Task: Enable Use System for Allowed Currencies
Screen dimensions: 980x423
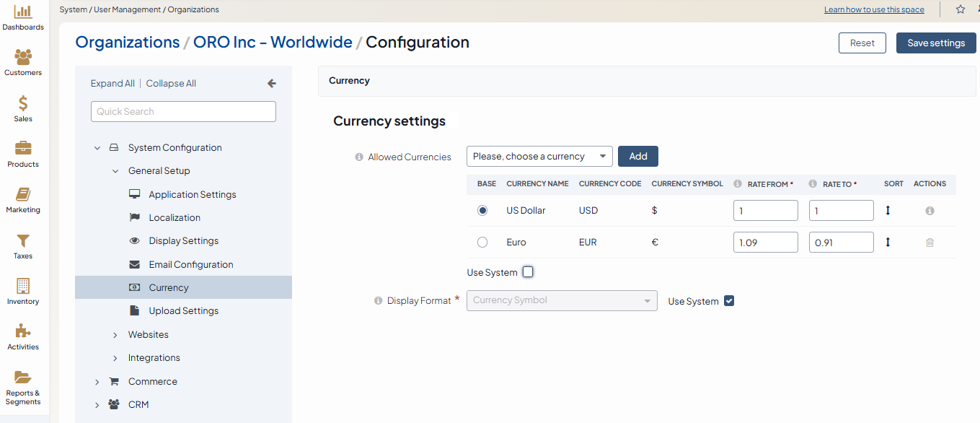Action: pyautogui.click(x=528, y=272)
